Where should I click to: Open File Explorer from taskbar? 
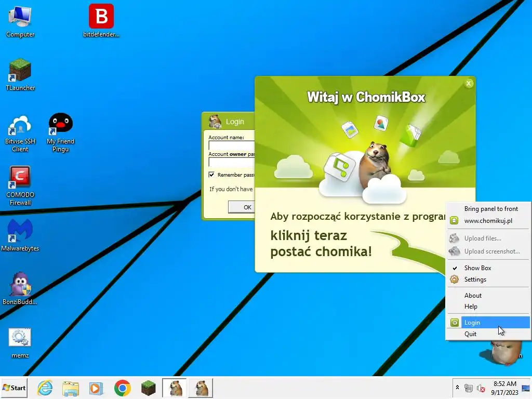tap(71, 388)
